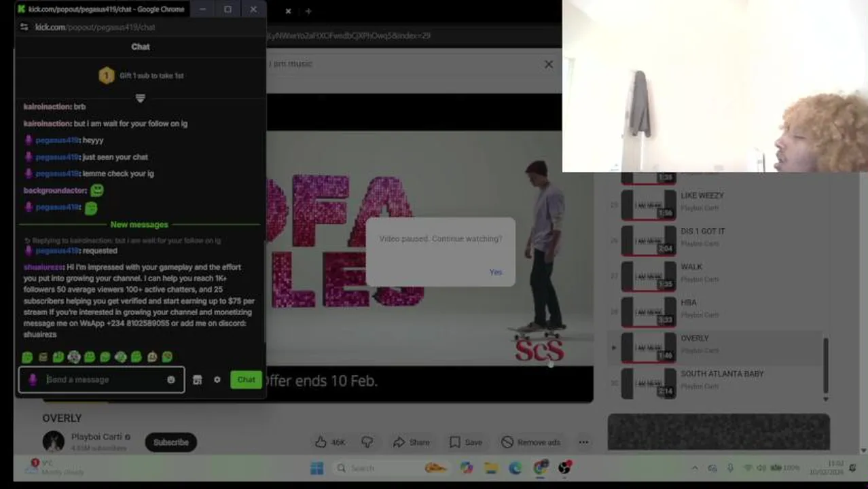Click kairoinaction username in the 'brb' message
This screenshot has height=489, width=868.
coord(47,107)
